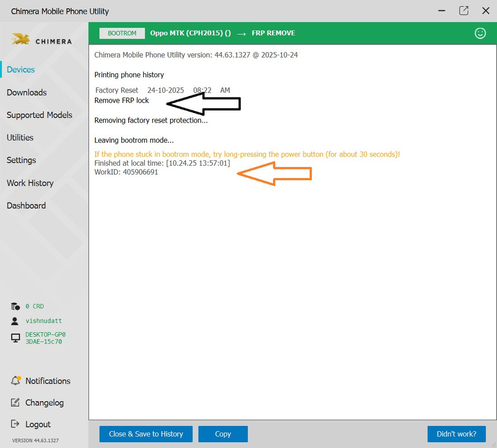This screenshot has width=497, height=448.
Task: Minimize the Chimera window
Action: (x=442, y=11)
